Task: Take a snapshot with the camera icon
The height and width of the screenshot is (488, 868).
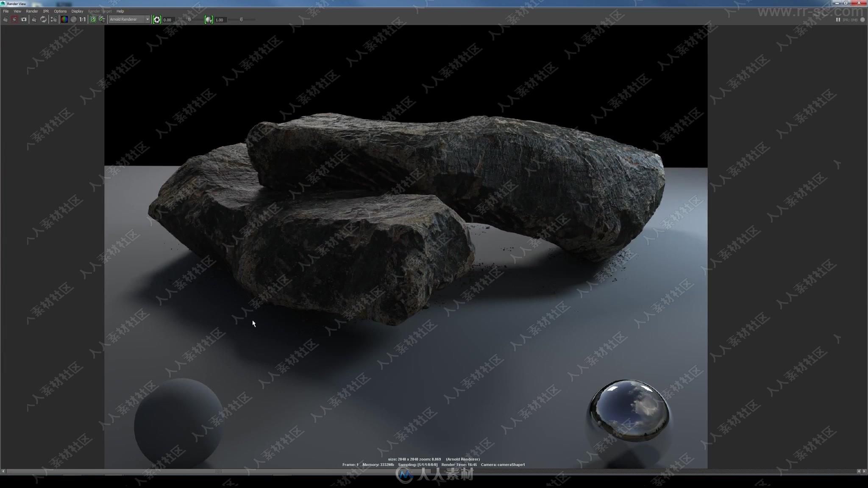Action: (x=24, y=19)
